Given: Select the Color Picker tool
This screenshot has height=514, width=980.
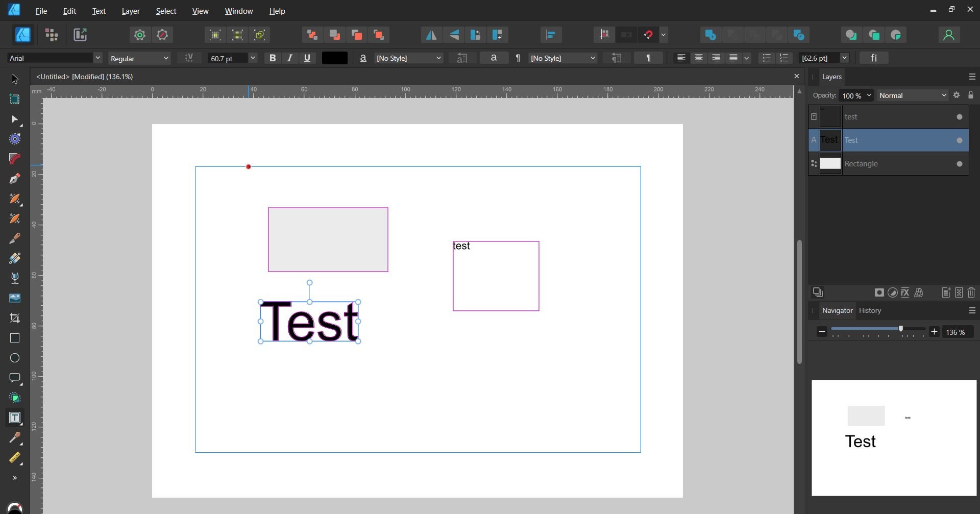Looking at the screenshot, I should coord(15,438).
